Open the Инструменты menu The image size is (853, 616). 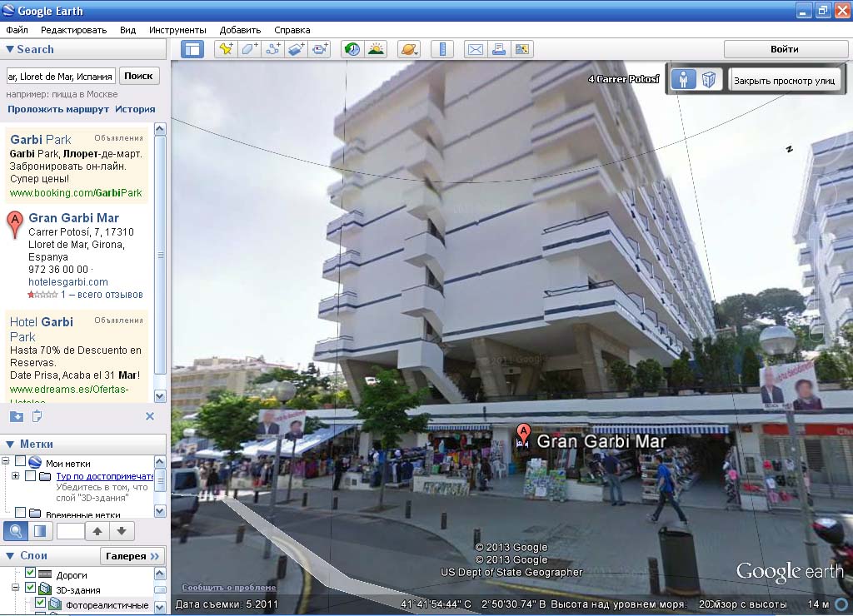click(x=177, y=30)
